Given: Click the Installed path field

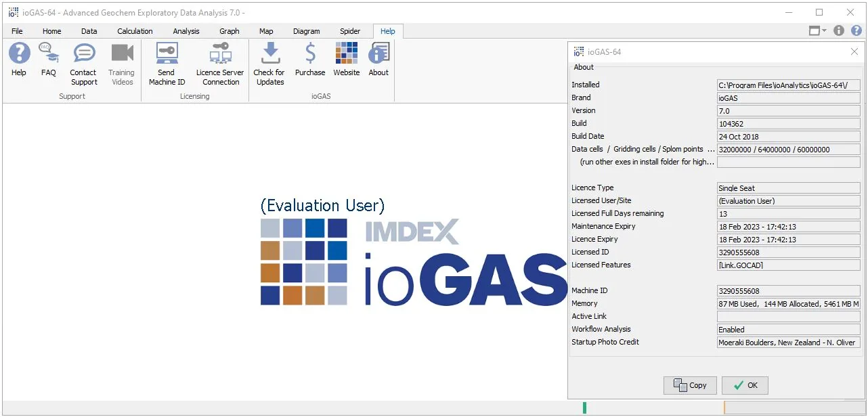Looking at the screenshot, I should [789, 85].
